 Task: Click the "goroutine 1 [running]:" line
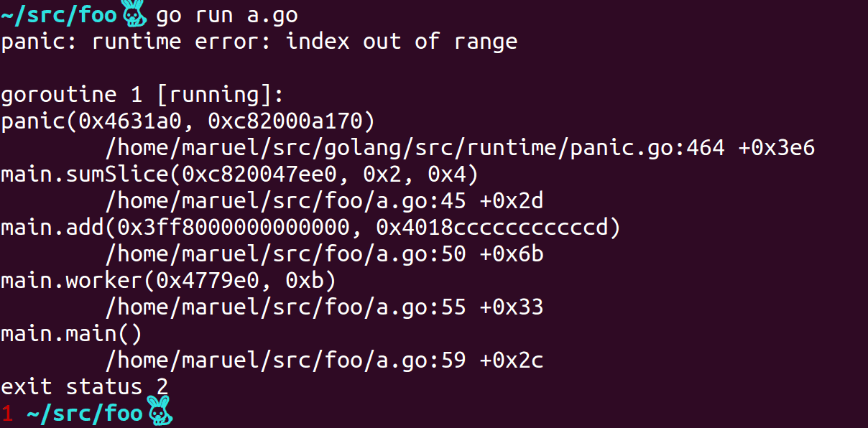coord(143,94)
